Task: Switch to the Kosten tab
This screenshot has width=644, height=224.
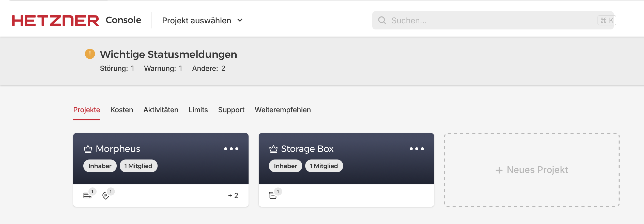Action: 121,110
